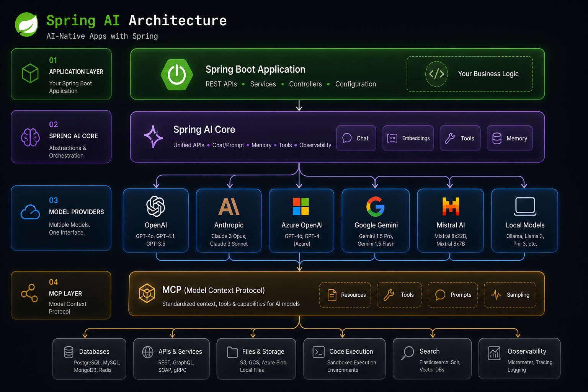Click the wrench icon in the MCP Tools chip

[x=389, y=295]
